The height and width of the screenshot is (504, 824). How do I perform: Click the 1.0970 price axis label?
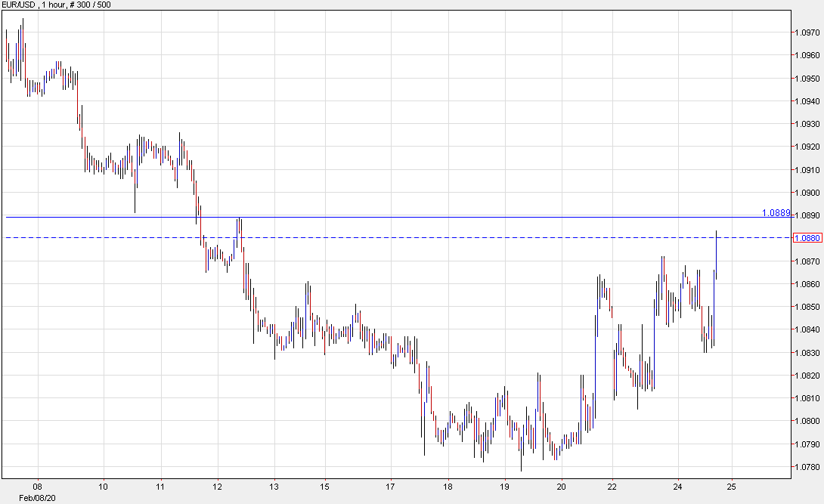pyautogui.click(x=807, y=32)
